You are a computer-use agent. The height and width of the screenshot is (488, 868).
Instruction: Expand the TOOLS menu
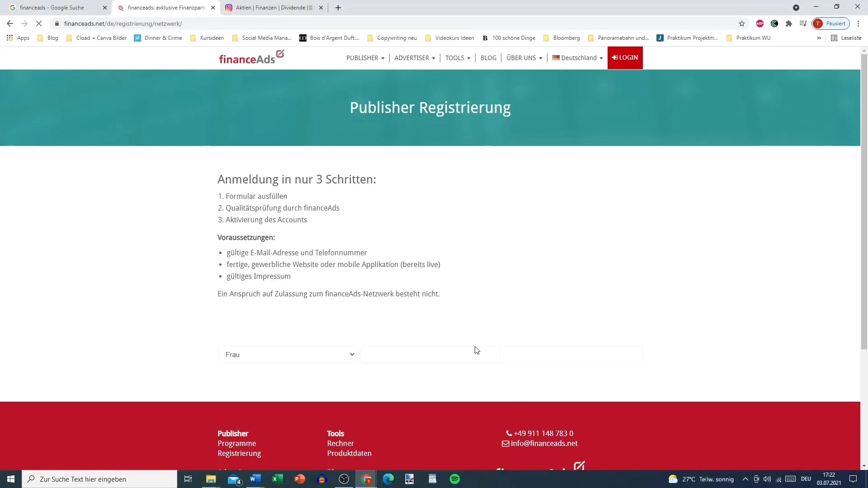pos(458,58)
